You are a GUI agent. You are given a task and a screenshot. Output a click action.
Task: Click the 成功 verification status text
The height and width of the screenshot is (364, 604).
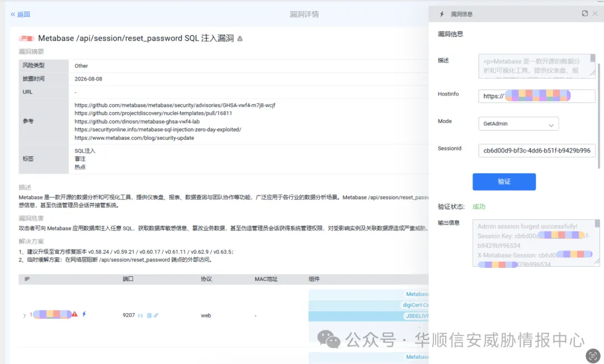click(479, 206)
